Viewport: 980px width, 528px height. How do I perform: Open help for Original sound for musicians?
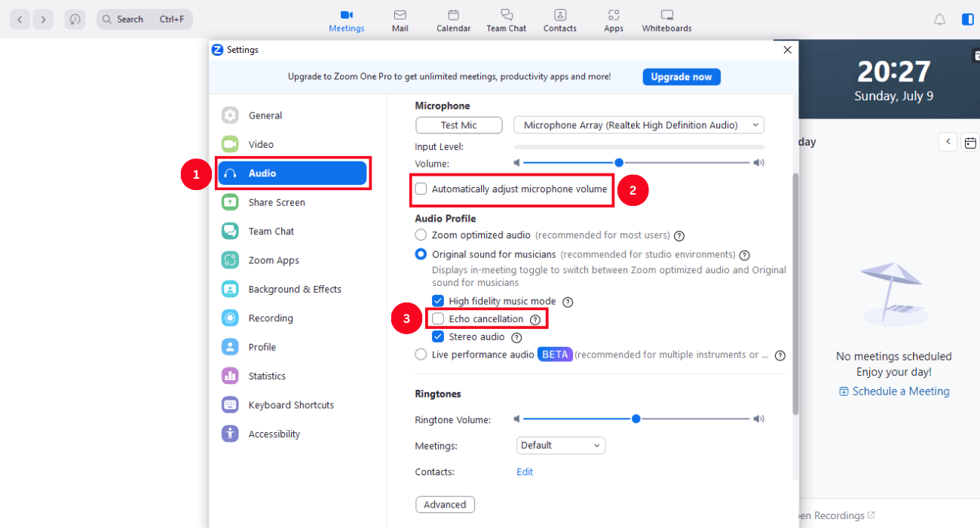745,255
